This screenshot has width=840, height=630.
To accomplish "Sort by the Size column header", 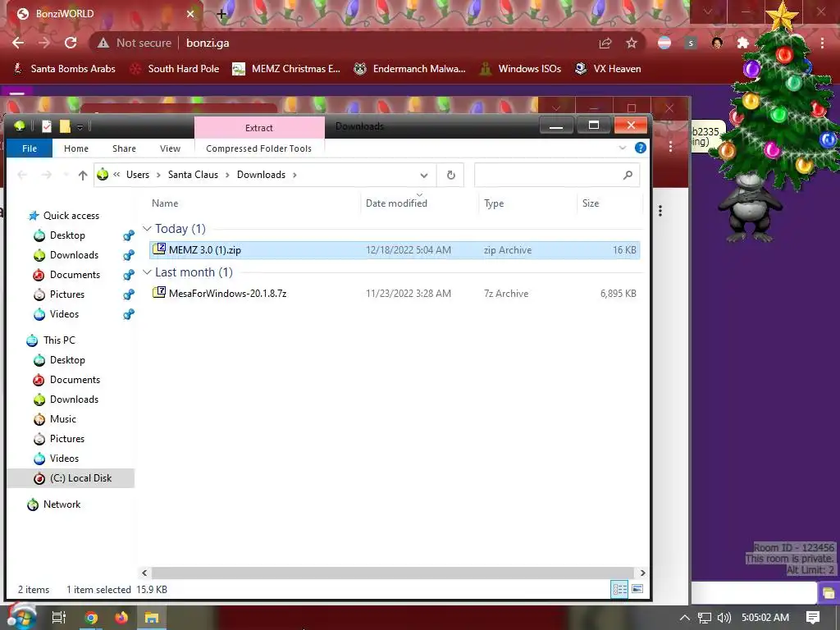I will point(591,203).
